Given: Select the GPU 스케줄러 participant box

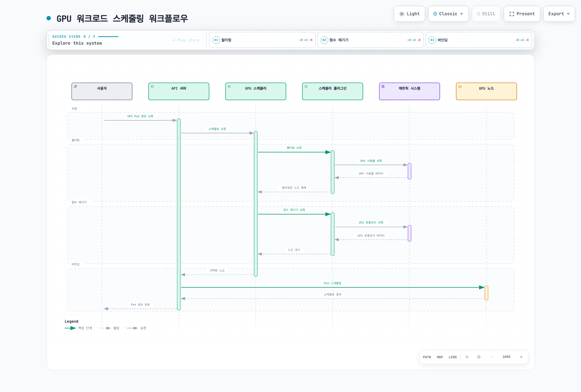Looking at the screenshot, I should coord(256,91).
